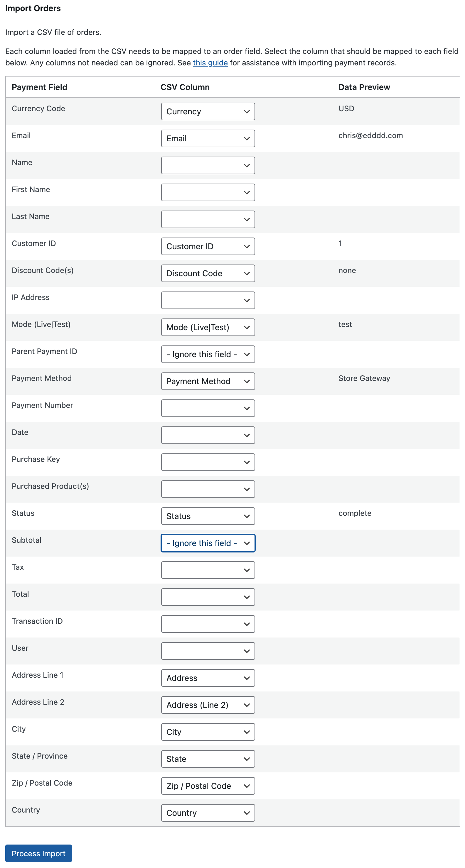Expand the Purchase Key mapping selector
Screen dimensions: 465x868
[208, 462]
